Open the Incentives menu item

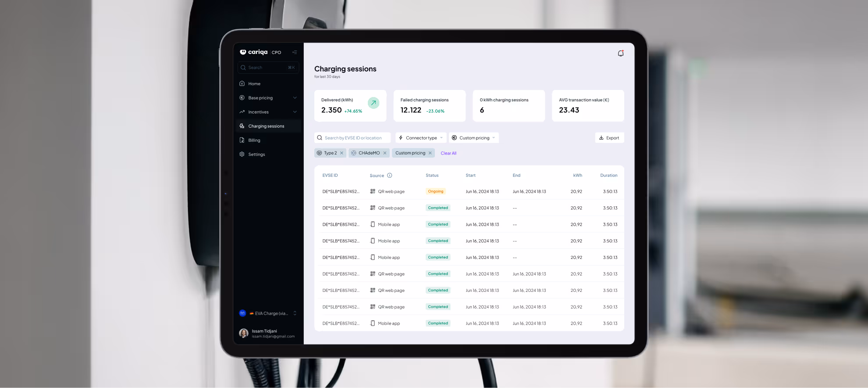[x=268, y=112]
